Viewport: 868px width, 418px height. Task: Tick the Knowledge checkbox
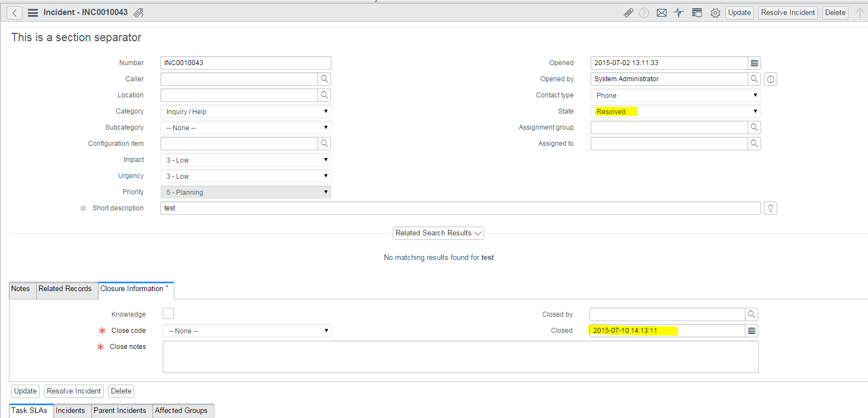[x=168, y=313]
